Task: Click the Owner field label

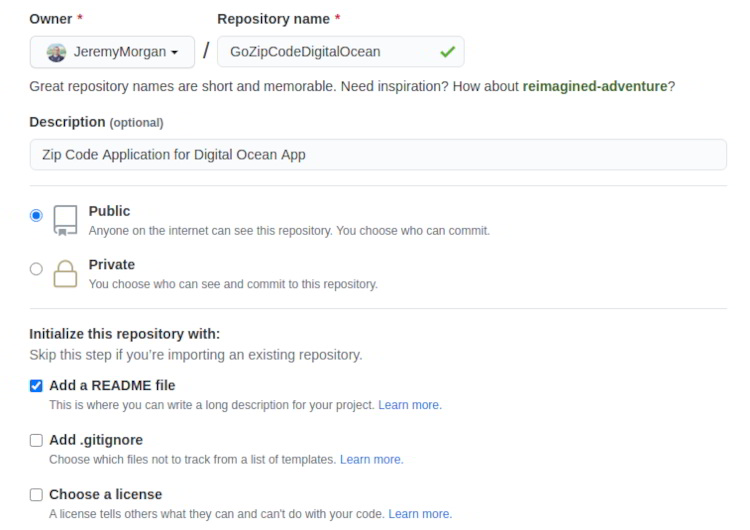Action: click(x=56, y=19)
